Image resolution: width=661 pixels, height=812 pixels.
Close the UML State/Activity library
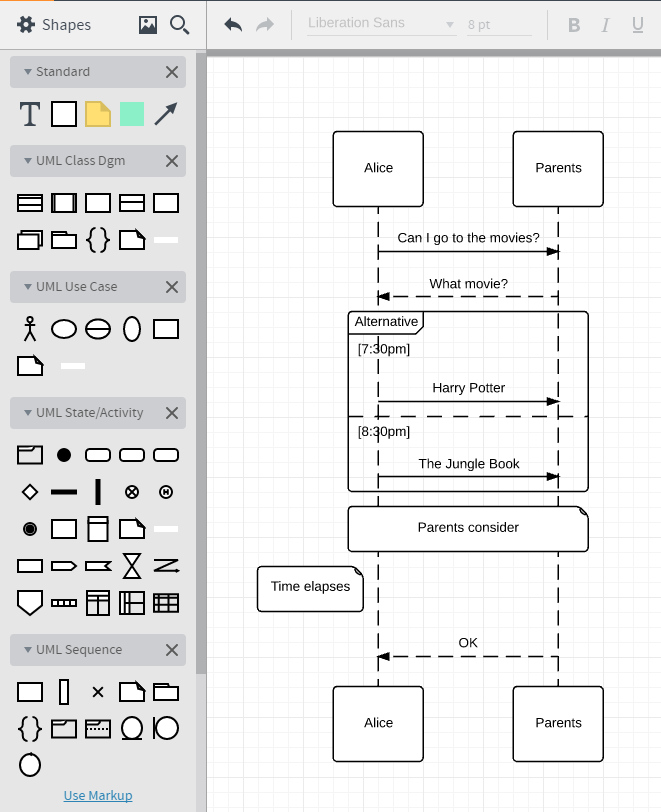pos(172,413)
